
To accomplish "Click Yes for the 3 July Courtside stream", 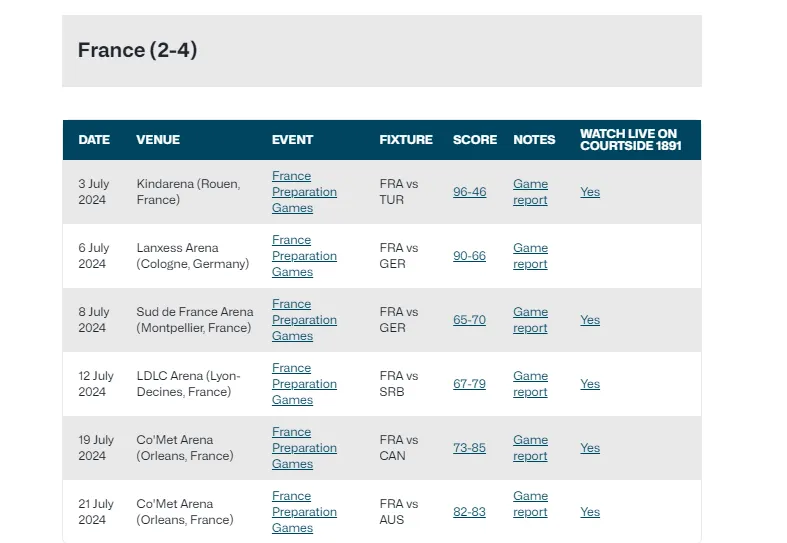I will [x=590, y=192].
